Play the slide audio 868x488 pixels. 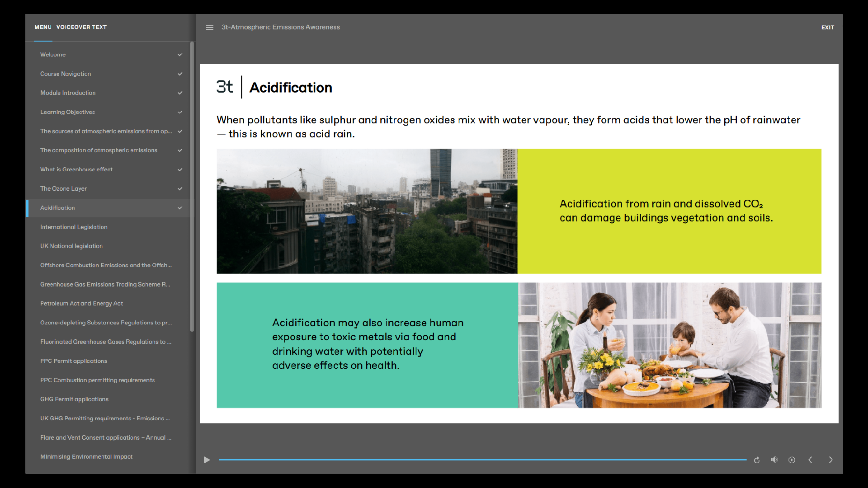point(207,460)
